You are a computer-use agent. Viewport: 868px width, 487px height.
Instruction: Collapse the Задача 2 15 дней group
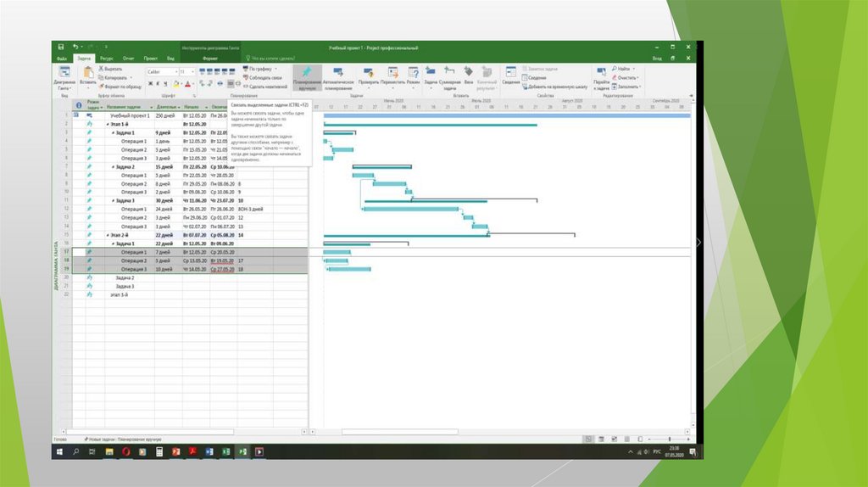pyautogui.click(x=114, y=167)
